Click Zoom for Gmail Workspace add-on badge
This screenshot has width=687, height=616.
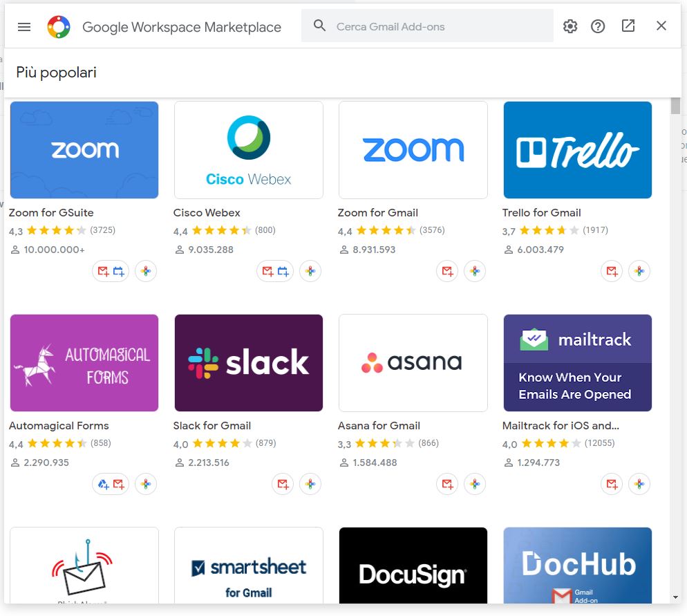tap(475, 271)
